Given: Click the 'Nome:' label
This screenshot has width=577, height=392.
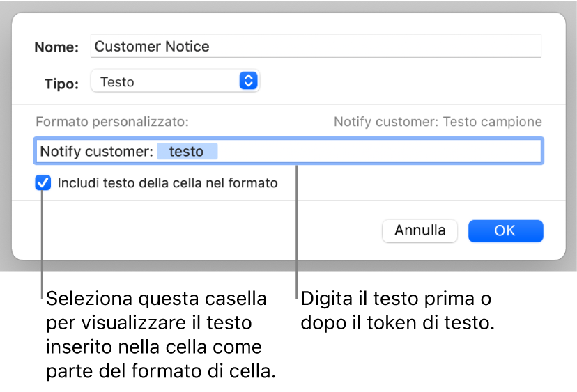Looking at the screenshot, I should point(57,47).
